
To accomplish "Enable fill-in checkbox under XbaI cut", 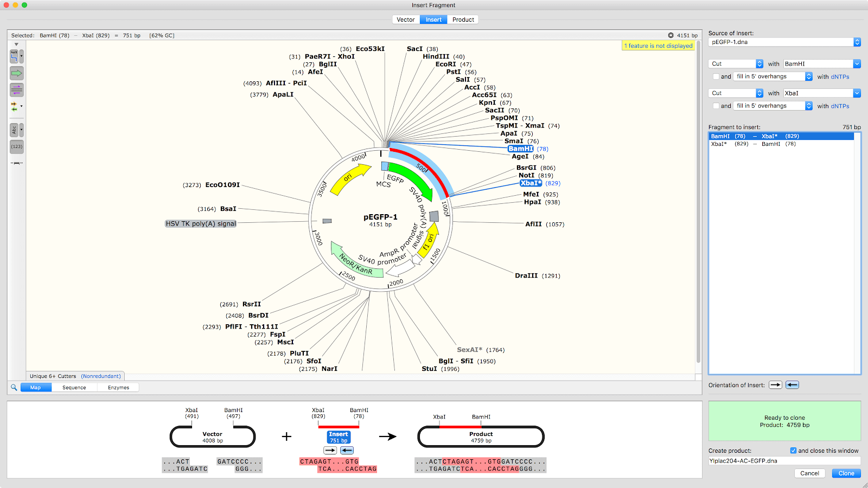I will point(716,106).
